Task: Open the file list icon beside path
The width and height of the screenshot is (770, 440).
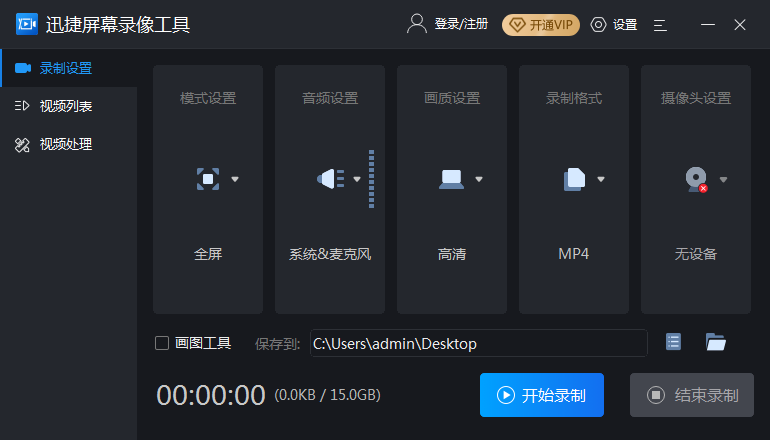Action: coord(673,341)
